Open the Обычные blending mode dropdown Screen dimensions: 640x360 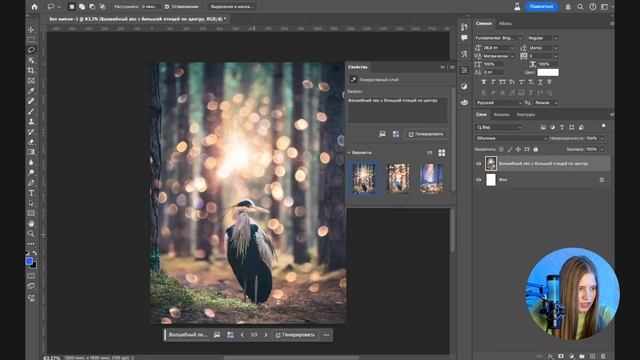click(x=511, y=138)
